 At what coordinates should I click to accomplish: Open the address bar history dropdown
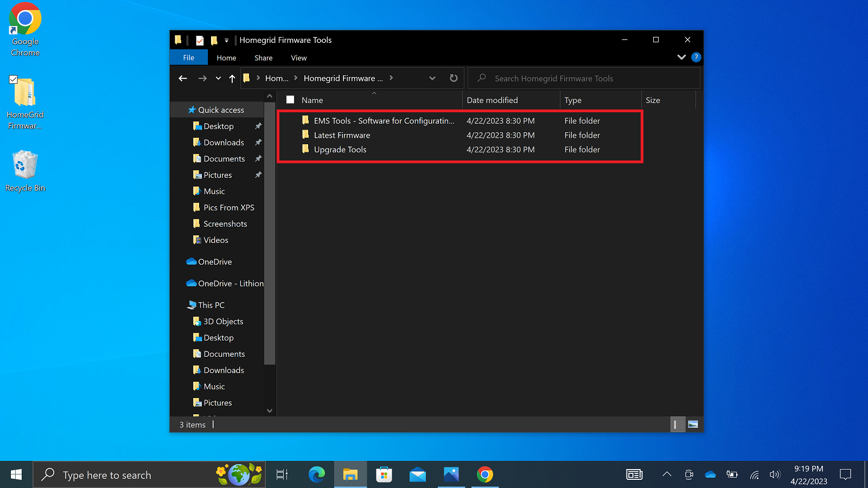[432, 78]
